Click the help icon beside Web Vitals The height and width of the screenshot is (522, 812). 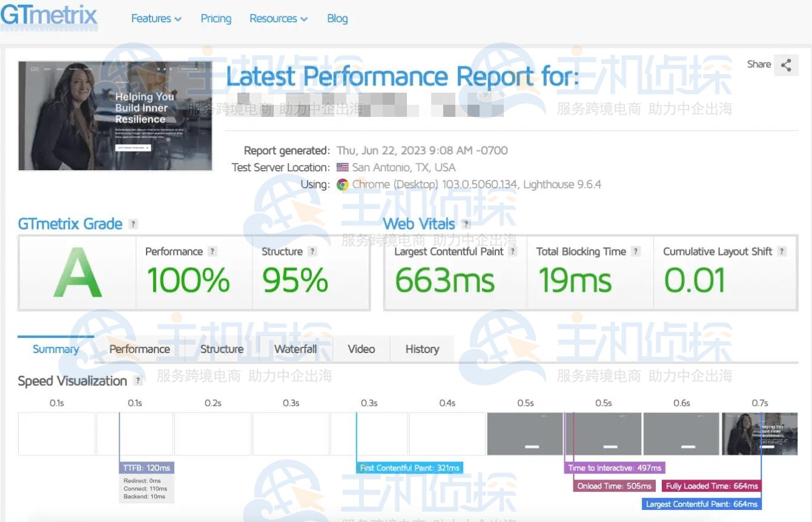(465, 224)
